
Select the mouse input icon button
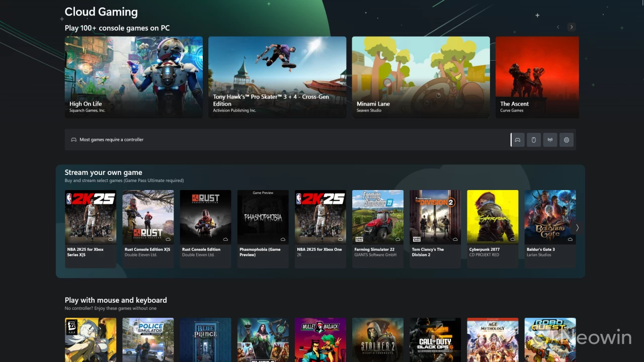pyautogui.click(x=534, y=140)
